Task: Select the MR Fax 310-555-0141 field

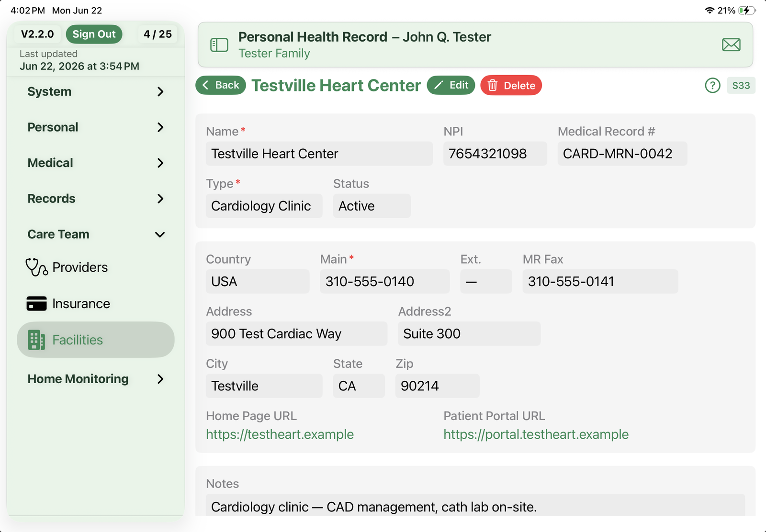Action: (x=600, y=281)
